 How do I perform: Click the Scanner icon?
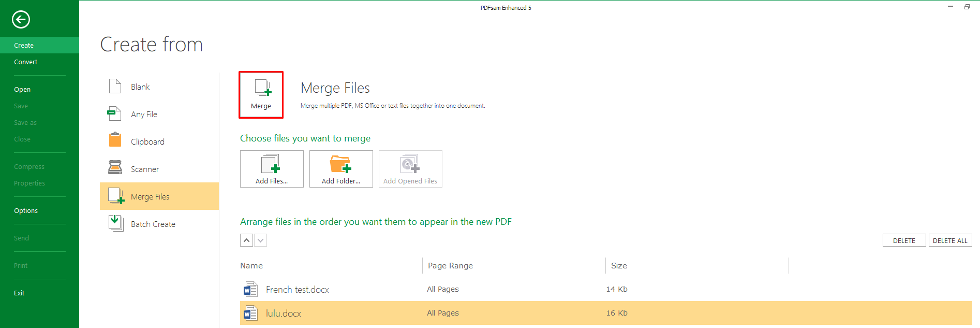pyautogui.click(x=115, y=167)
